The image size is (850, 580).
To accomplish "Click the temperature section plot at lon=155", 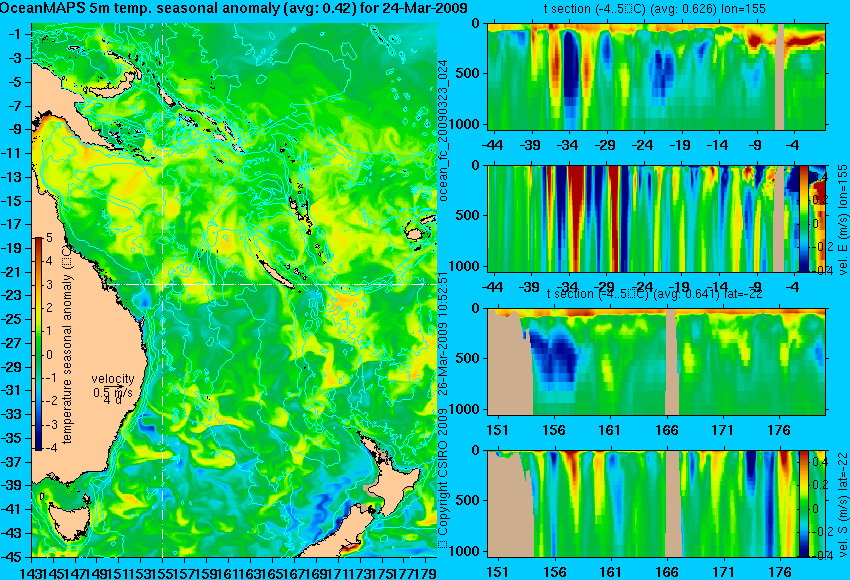I will pos(656,76).
